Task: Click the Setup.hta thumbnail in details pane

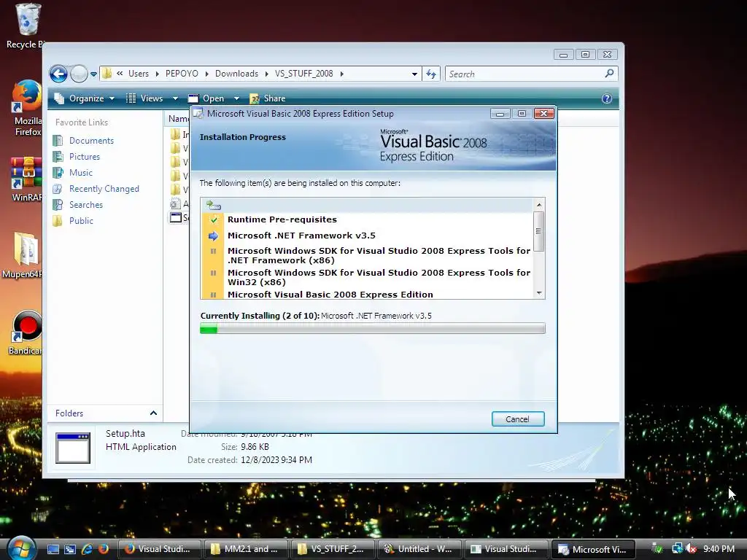Action: tap(73, 448)
